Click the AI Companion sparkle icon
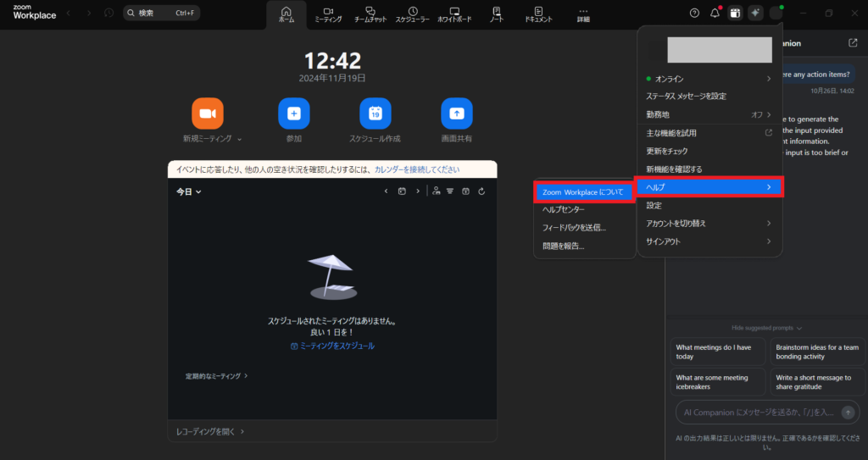Image resolution: width=868 pixels, height=460 pixels. [755, 14]
